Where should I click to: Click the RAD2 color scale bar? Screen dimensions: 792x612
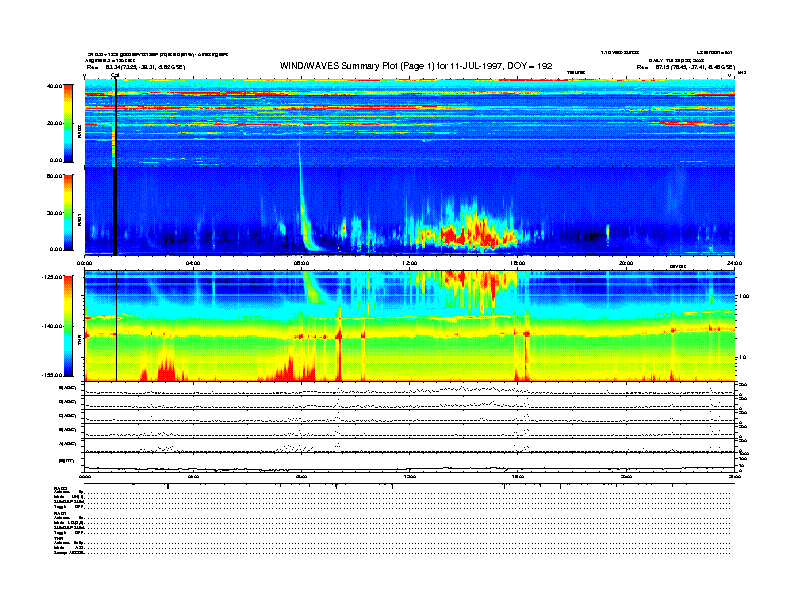coord(68,123)
